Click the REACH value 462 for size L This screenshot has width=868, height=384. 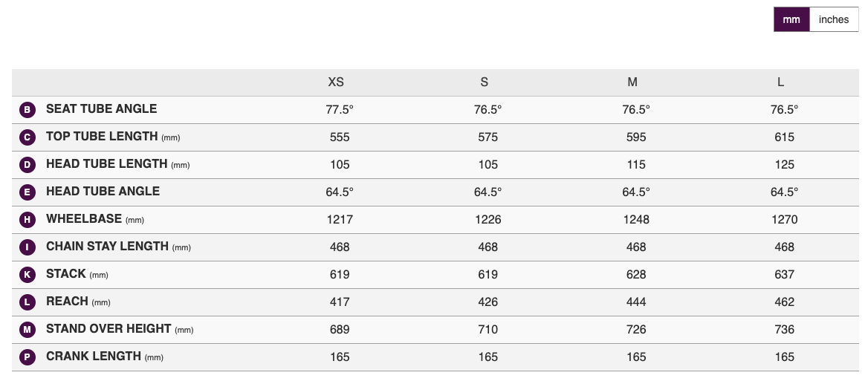click(x=784, y=302)
